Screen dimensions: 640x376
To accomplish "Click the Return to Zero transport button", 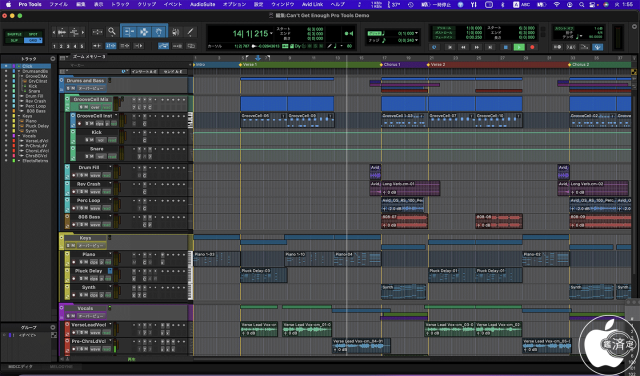I will pyautogui.click(x=450, y=47).
